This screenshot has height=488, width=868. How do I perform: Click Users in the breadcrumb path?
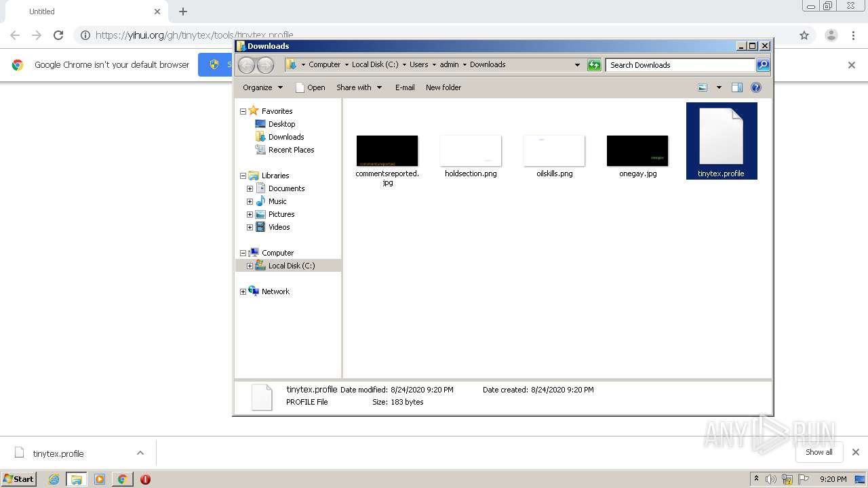point(418,64)
